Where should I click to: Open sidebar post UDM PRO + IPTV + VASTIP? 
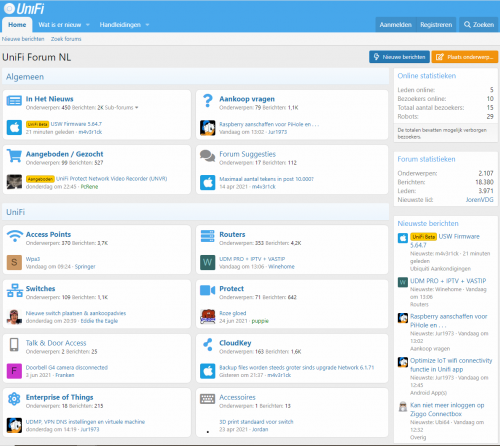[448, 281]
